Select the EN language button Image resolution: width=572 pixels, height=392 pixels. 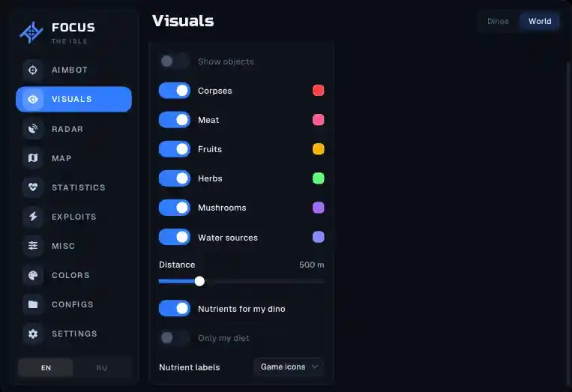point(46,367)
